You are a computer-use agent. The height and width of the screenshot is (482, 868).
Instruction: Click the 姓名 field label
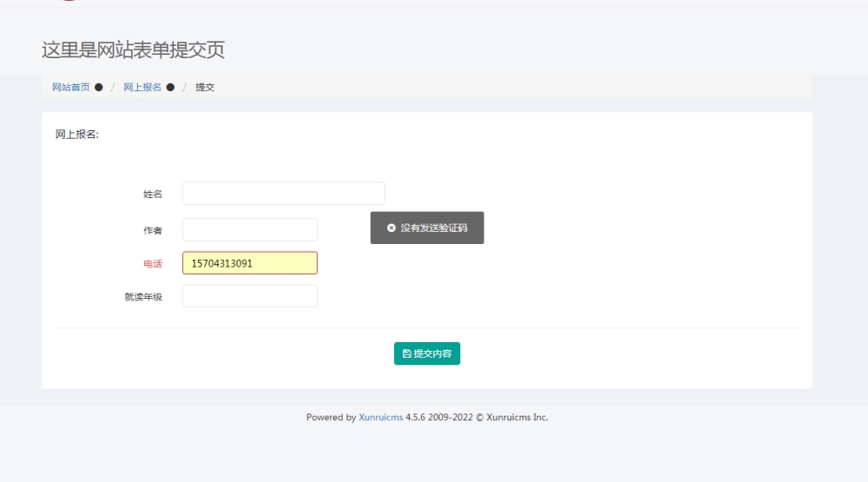(x=153, y=194)
